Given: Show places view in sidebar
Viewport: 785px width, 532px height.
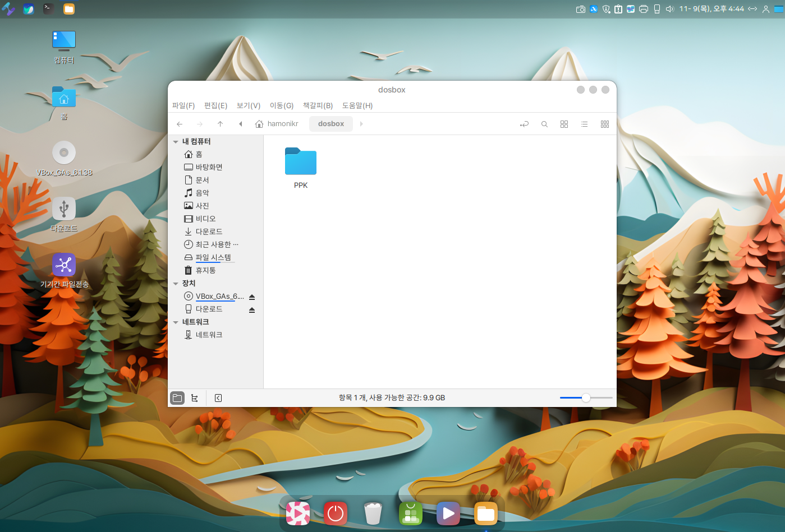Looking at the screenshot, I should (x=177, y=398).
